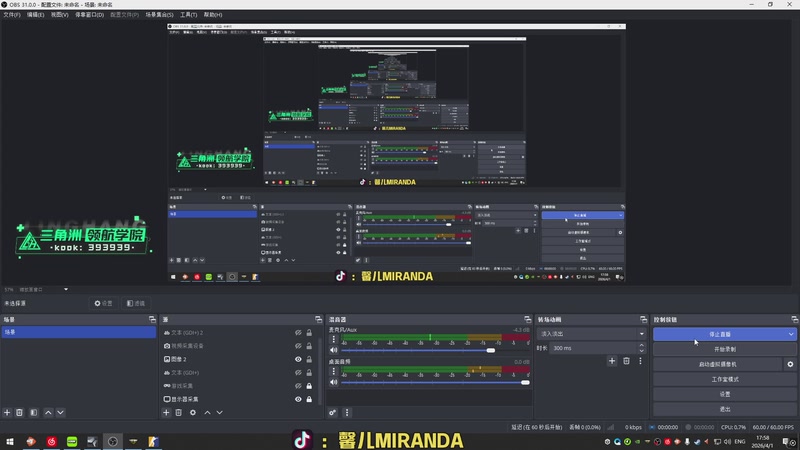Move source up arrow in the 源 panel

(207, 412)
